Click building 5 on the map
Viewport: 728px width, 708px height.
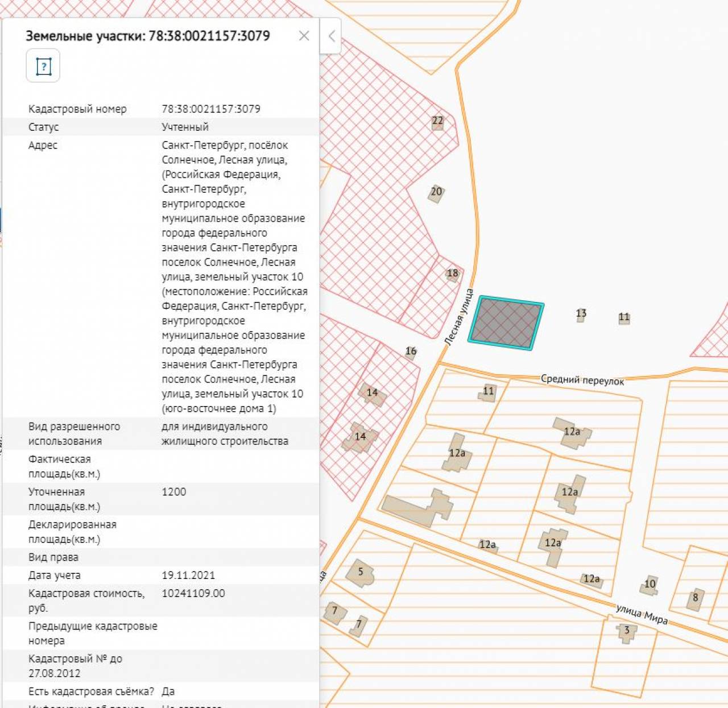click(361, 573)
